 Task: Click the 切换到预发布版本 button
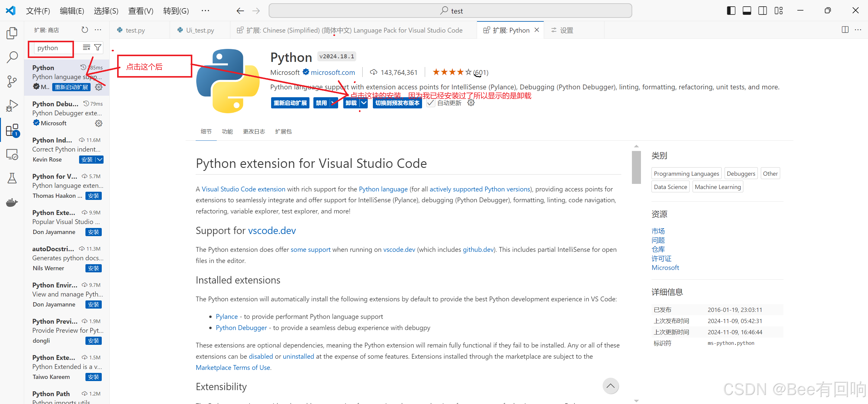pyautogui.click(x=397, y=103)
